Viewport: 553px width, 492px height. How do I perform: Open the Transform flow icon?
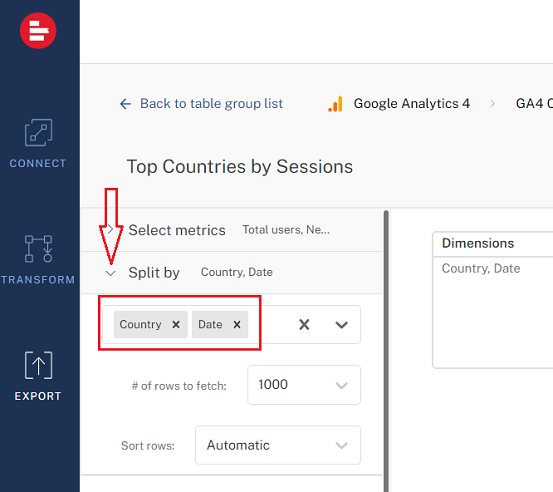click(x=38, y=249)
